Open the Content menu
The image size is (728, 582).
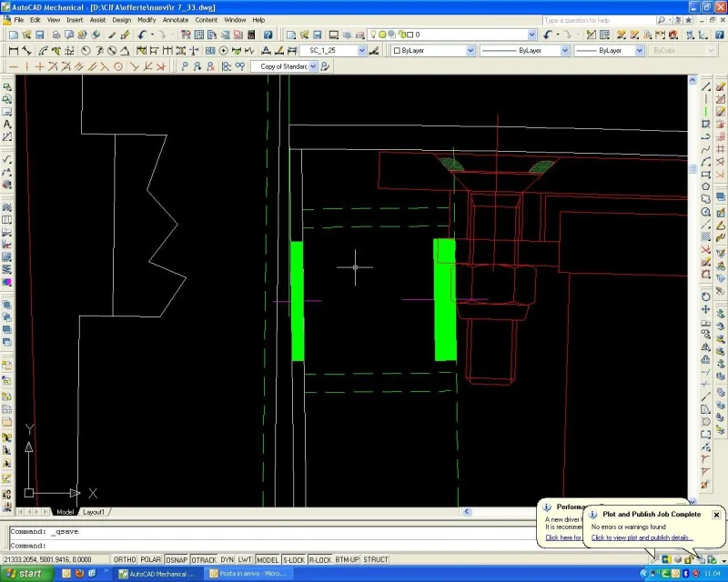(x=207, y=20)
